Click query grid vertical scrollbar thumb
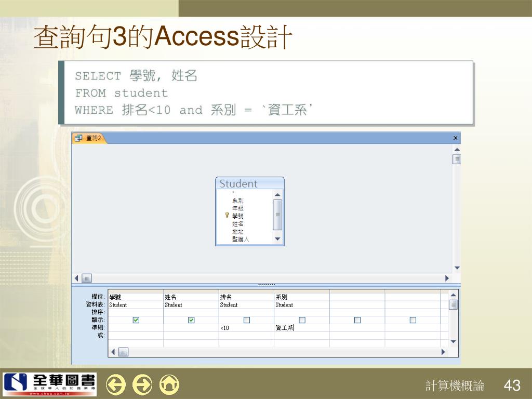Viewport: 532px width, 399px height. (x=453, y=304)
